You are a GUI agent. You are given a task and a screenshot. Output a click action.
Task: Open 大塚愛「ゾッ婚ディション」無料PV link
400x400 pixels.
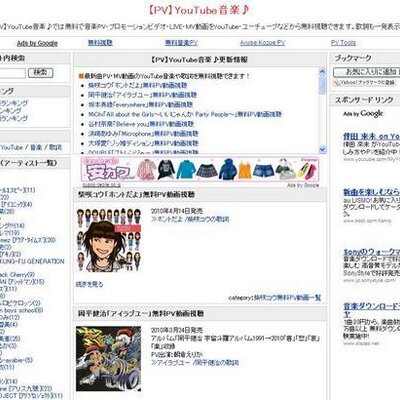pos(143,143)
